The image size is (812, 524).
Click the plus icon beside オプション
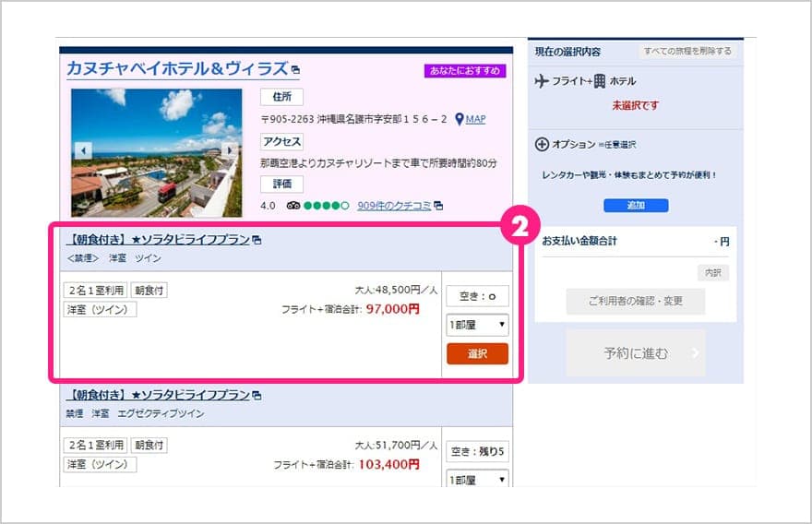click(542, 144)
